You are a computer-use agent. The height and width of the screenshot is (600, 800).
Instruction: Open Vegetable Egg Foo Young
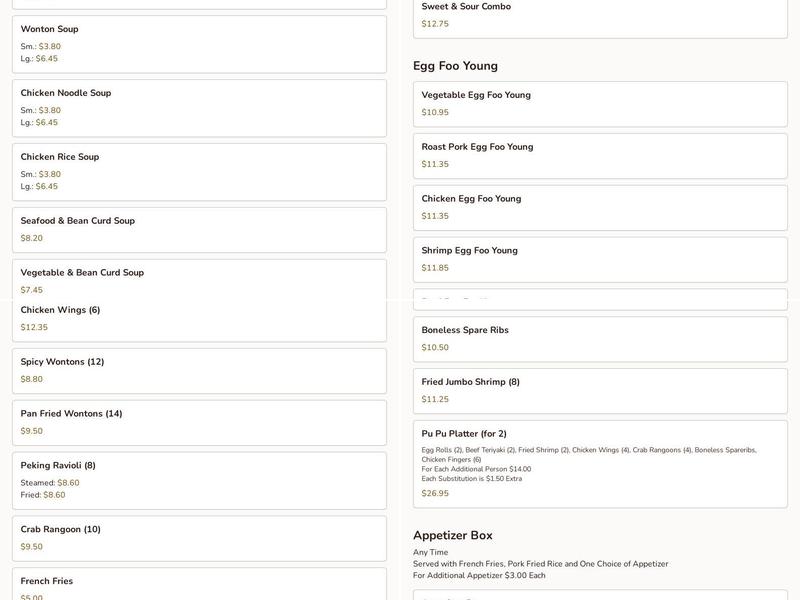(600, 104)
